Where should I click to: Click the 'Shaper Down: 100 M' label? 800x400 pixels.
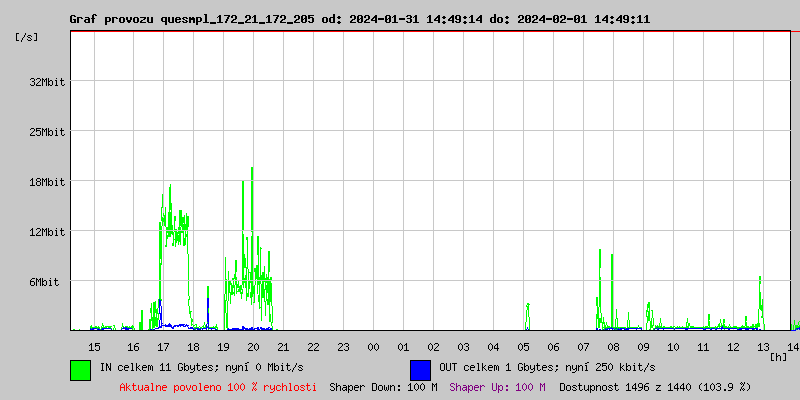383,387
